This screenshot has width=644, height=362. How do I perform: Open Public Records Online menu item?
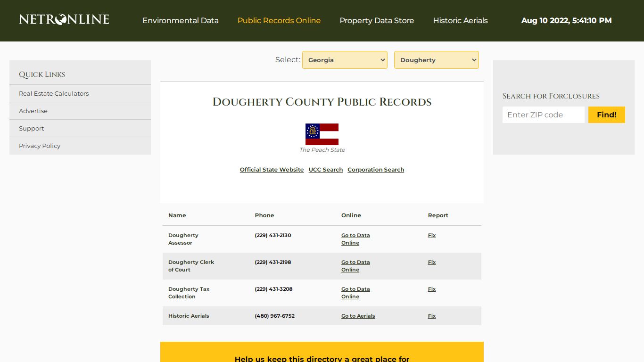[x=279, y=21]
